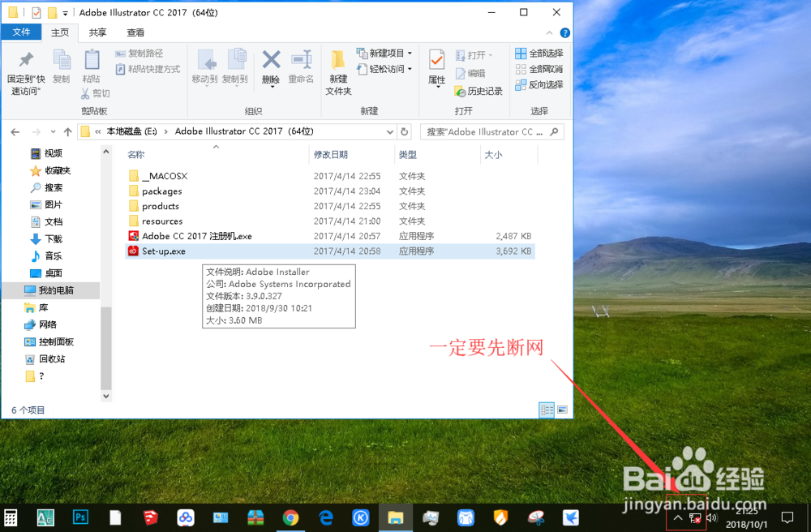Open the Open dropdown in ribbon
The height and width of the screenshot is (532, 811).
point(474,55)
